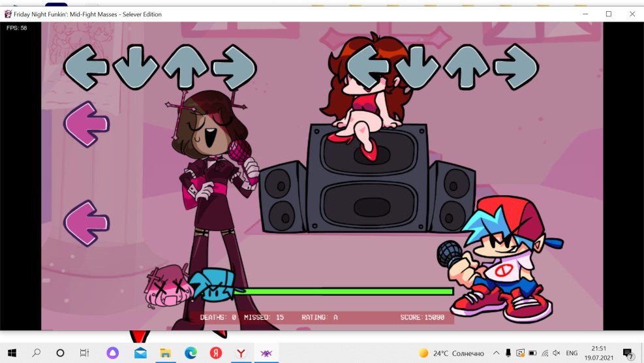Click the lower purple left arrow note
Image resolution: width=644 pixels, height=363 pixels.
[x=86, y=223]
